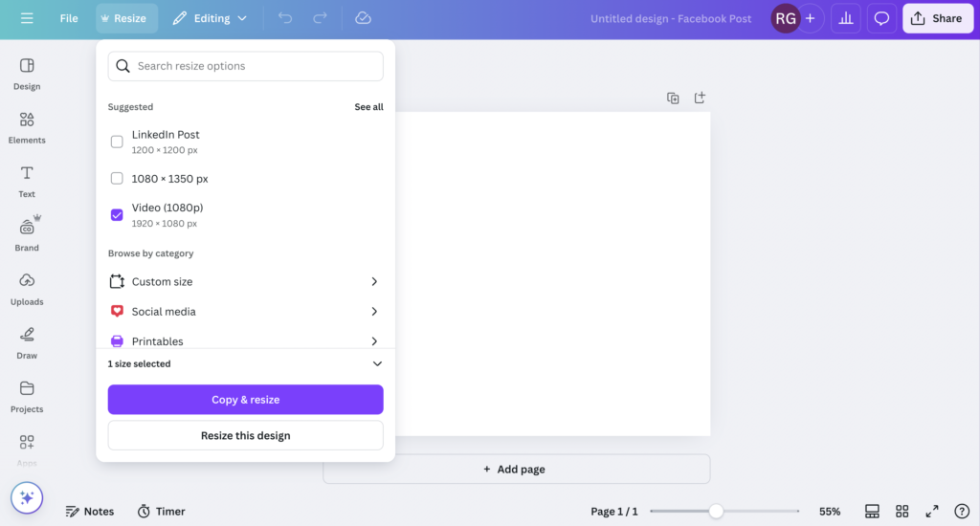Click the zoom slider handle

click(x=716, y=511)
